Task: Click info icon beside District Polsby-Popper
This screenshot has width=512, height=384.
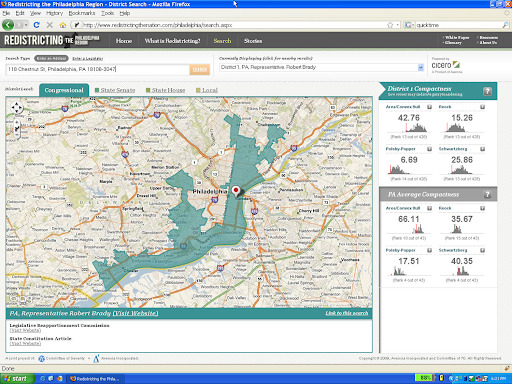Action: [429, 149]
